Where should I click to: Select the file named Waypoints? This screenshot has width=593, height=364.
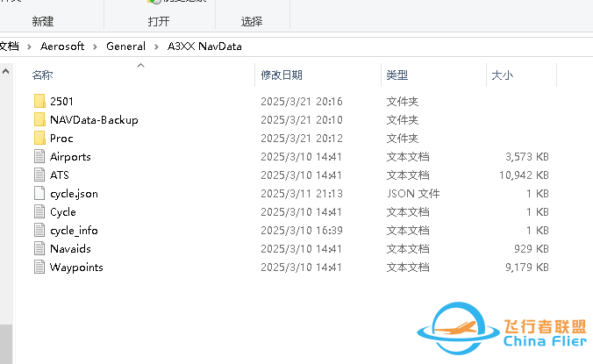tap(76, 268)
